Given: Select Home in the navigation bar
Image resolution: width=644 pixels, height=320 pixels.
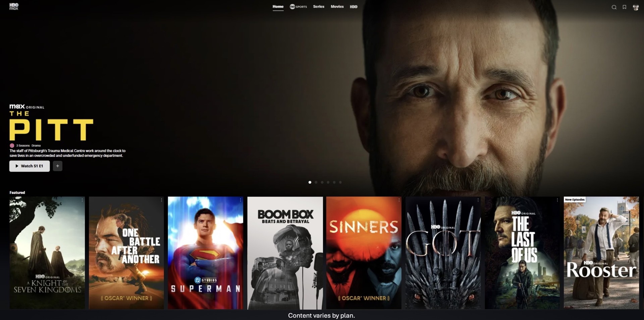Looking at the screenshot, I should 278,6.
